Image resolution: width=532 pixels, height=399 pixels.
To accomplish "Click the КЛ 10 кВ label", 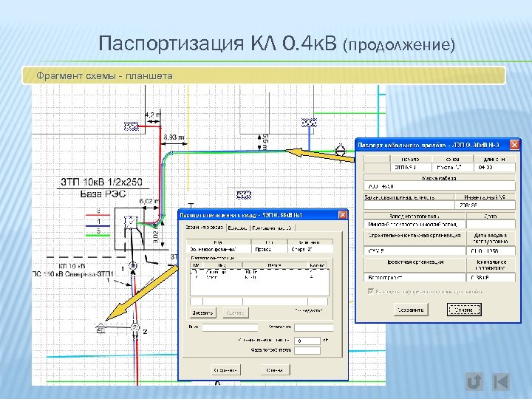I will pyautogui.click(x=72, y=266).
